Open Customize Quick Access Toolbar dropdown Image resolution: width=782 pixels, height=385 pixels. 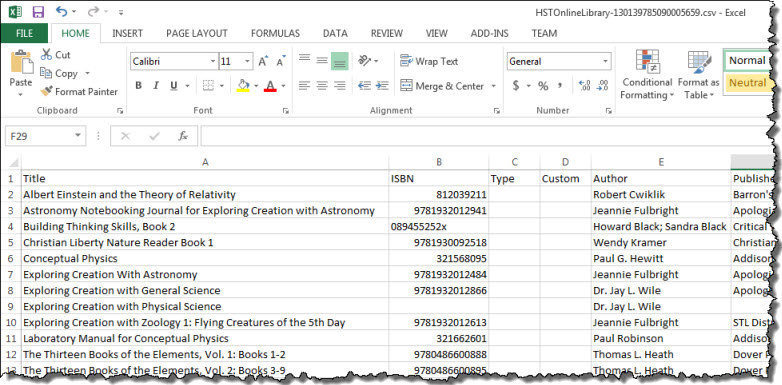[x=121, y=12]
